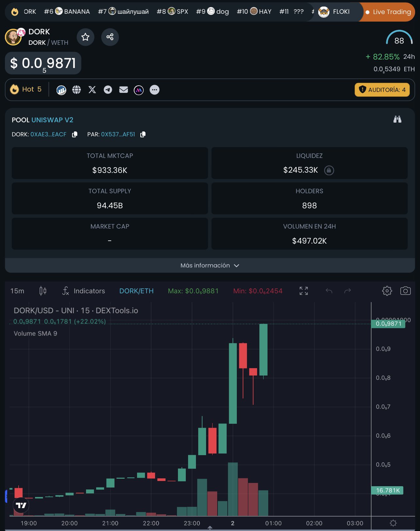Viewport: 420px width, 531px height.
Task: Enter fullscreen chart mode
Action: (304, 291)
